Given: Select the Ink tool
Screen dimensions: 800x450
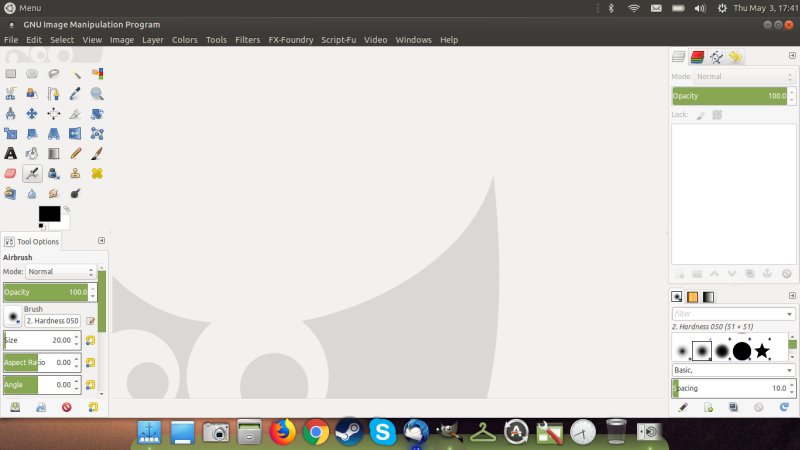Looking at the screenshot, I should pyautogui.click(x=54, y=173).
